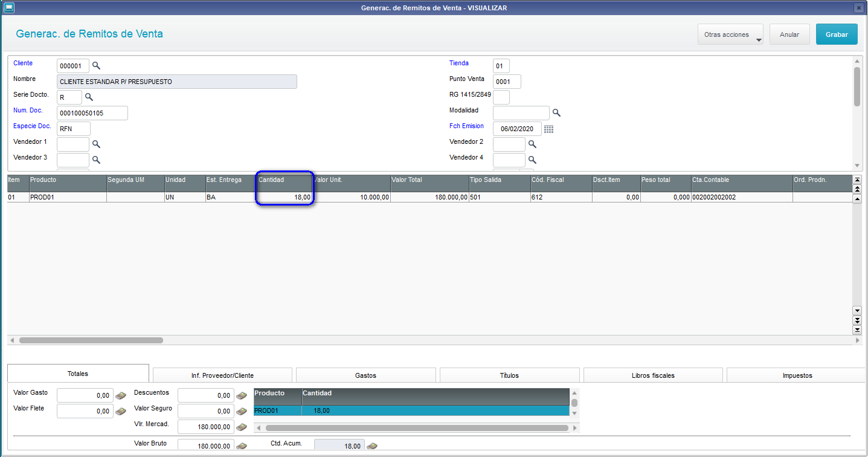Screen dimensions: 868x457
Task: Click the Especie Doc. field RFN
Action: coord(74,128)
